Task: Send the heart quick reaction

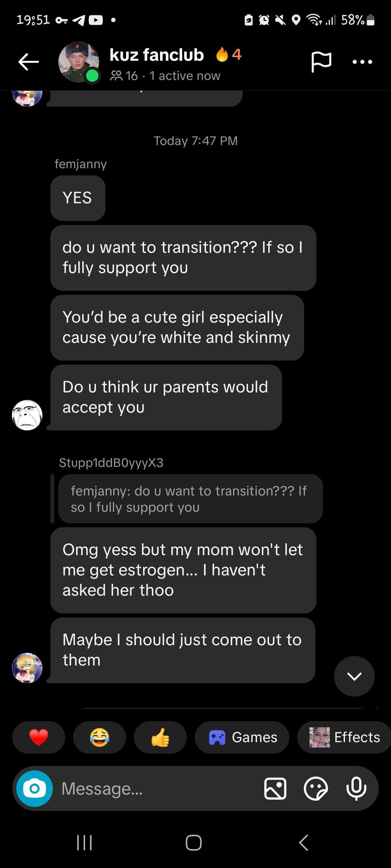Action: (x=39, y=737)
